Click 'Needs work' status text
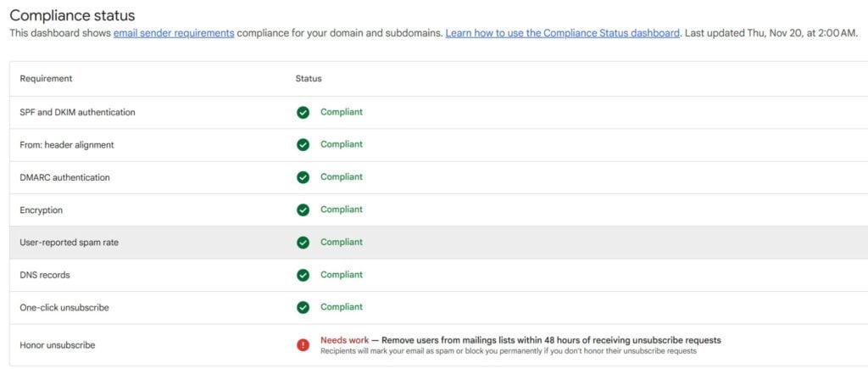Image resolution: width=868 pixels, height=369 pixels. (344, 340)
